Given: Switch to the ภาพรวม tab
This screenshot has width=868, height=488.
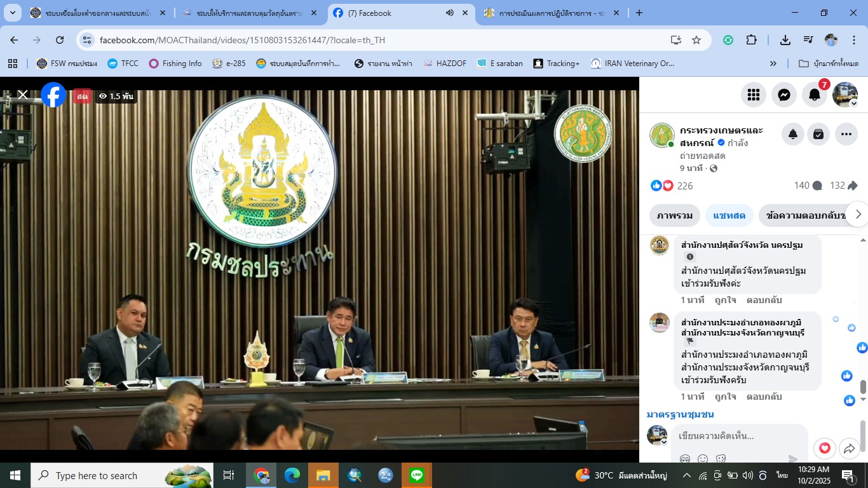Looking at the screenshot, I should pos(674,215).
